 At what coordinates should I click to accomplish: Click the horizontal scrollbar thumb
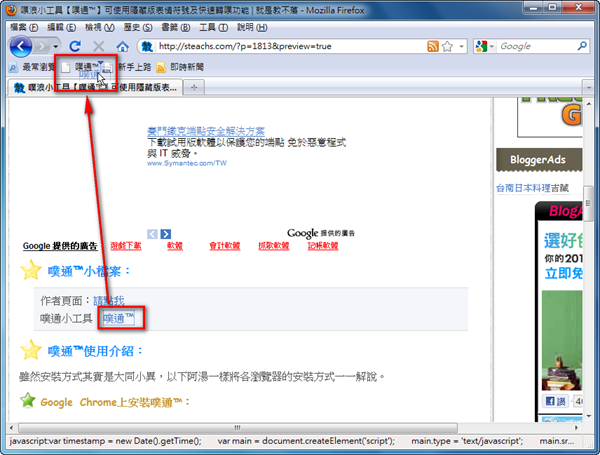(238, 427)
